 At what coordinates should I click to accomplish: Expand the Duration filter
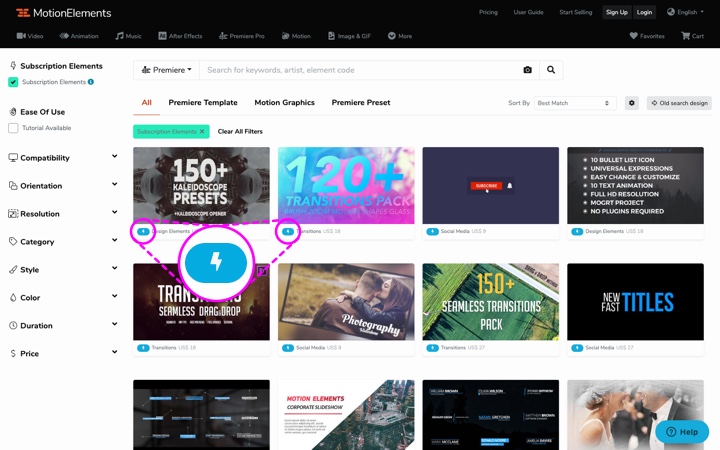click(63, 326)
